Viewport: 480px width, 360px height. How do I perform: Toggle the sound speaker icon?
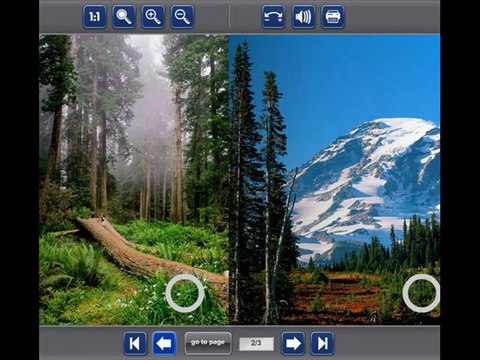pos(303,17)
